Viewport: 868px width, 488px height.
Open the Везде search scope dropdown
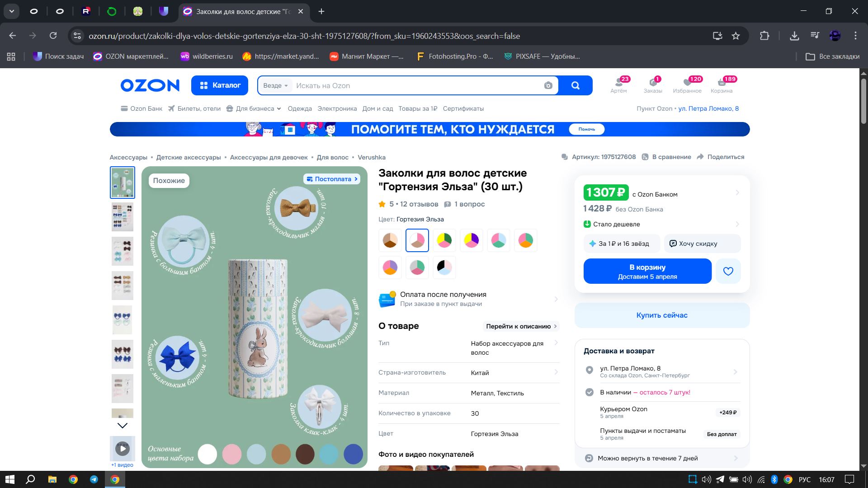(275, 85)
